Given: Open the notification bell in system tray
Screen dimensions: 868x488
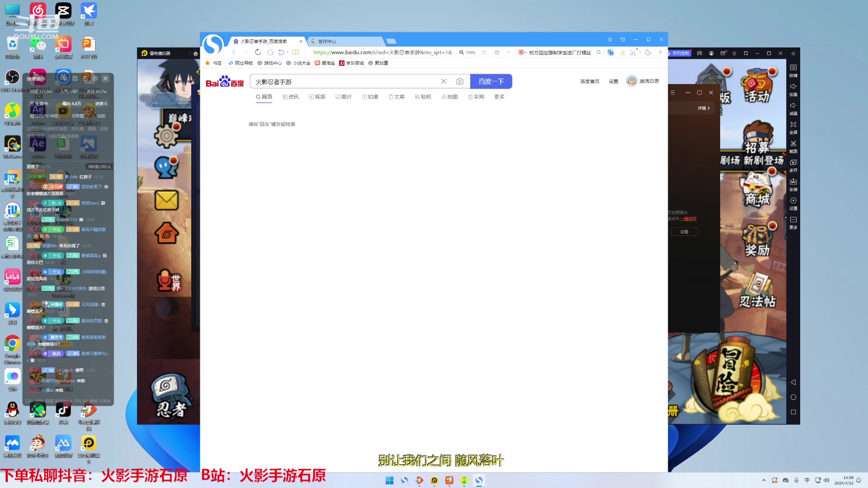Looking at the screenshot, I should [x=859, y=480].
